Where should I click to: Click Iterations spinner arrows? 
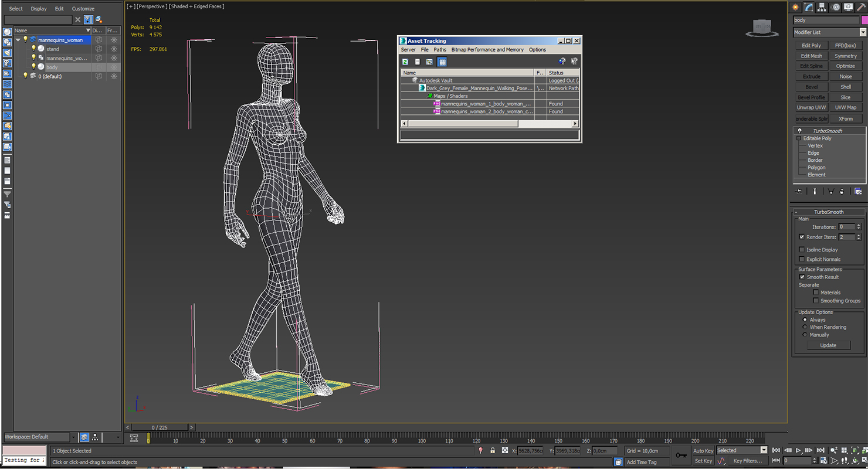[859, 227]
